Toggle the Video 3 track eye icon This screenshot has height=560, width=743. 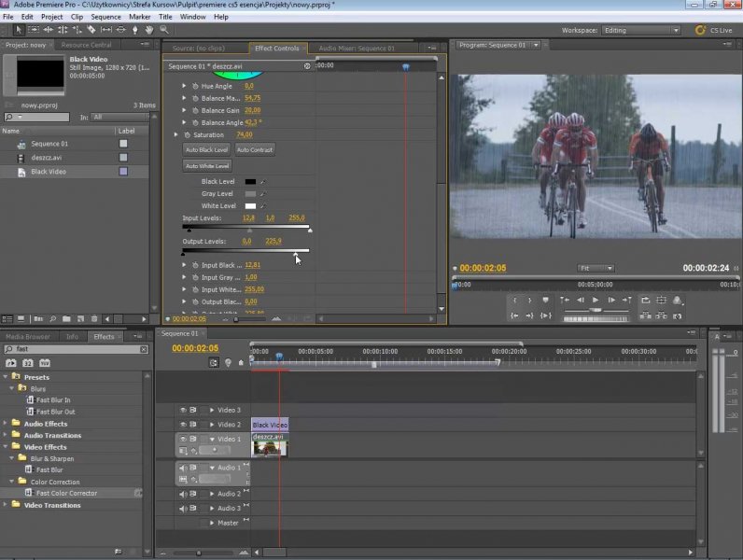pos(182,410)
